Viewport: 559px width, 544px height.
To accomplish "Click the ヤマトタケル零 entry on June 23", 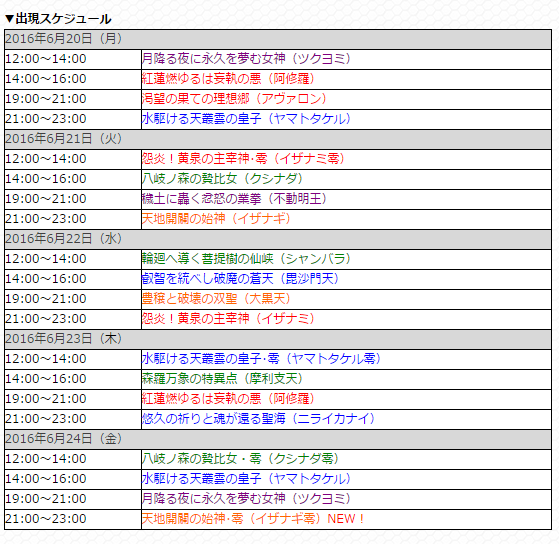I will [261, 359].
